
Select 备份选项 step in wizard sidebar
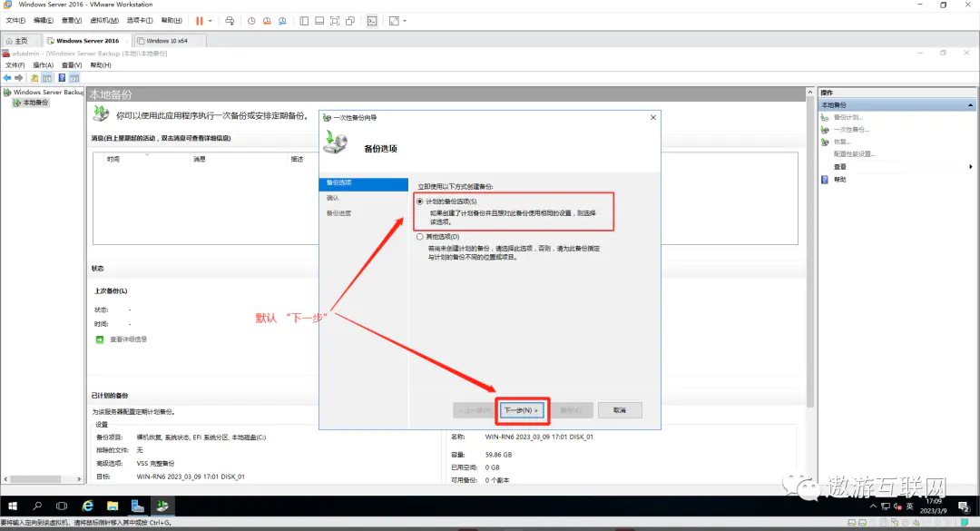[363, 182]
